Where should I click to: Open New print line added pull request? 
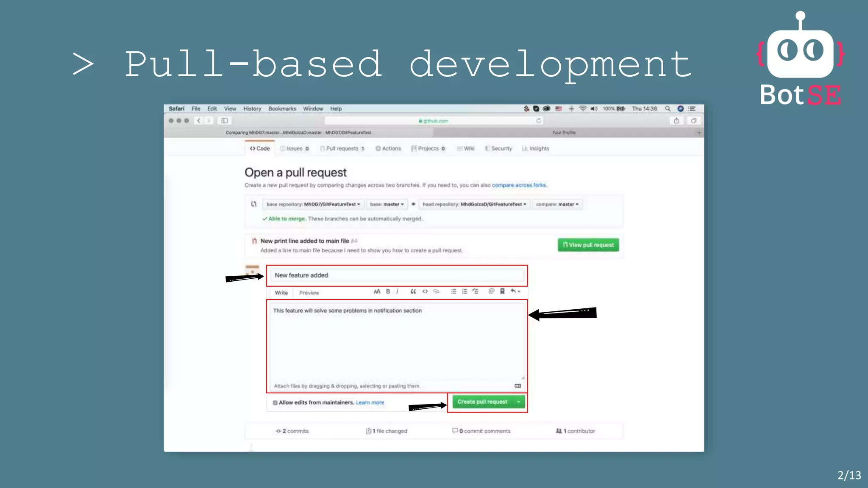coord(305,241)
